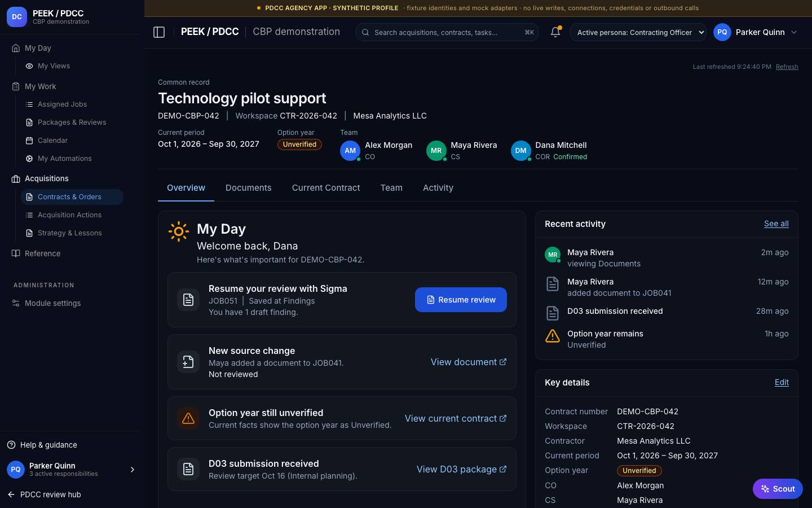Click the warning icon on option year card

click(x=188, y=418)
